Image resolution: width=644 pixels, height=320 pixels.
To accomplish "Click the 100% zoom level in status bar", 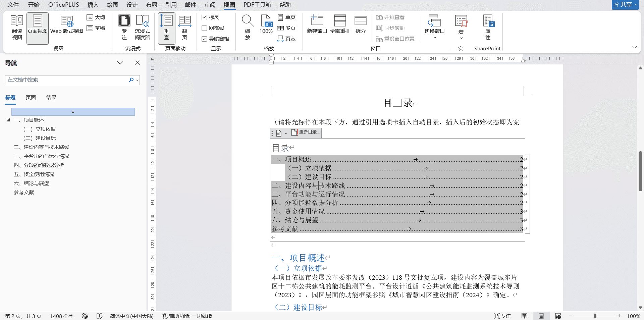I will (x=634, y=316).
